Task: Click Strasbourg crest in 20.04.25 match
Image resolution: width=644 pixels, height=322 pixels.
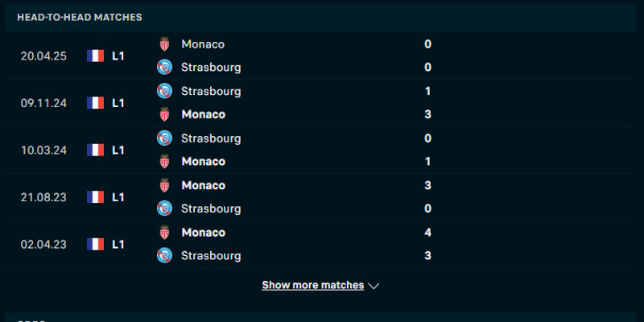Action: click(x=165, y=68)
